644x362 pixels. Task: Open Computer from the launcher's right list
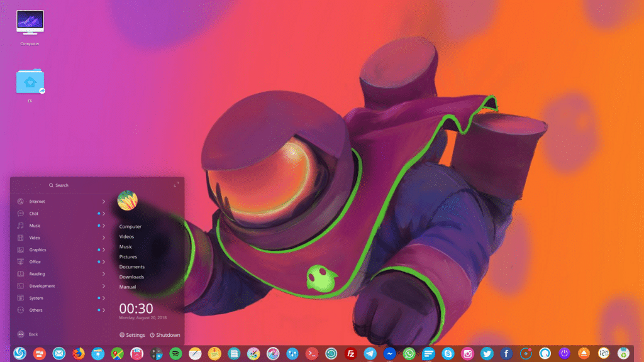[130, 226]
